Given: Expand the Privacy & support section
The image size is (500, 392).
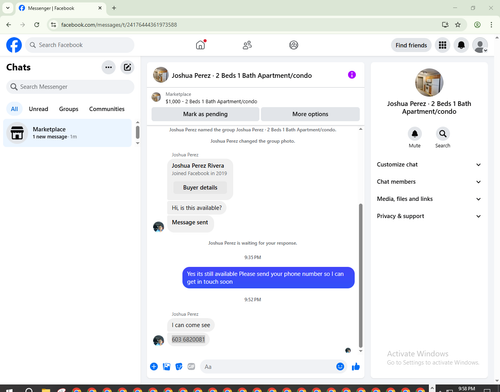Looking at the screenshot, I should click(429, 216).
